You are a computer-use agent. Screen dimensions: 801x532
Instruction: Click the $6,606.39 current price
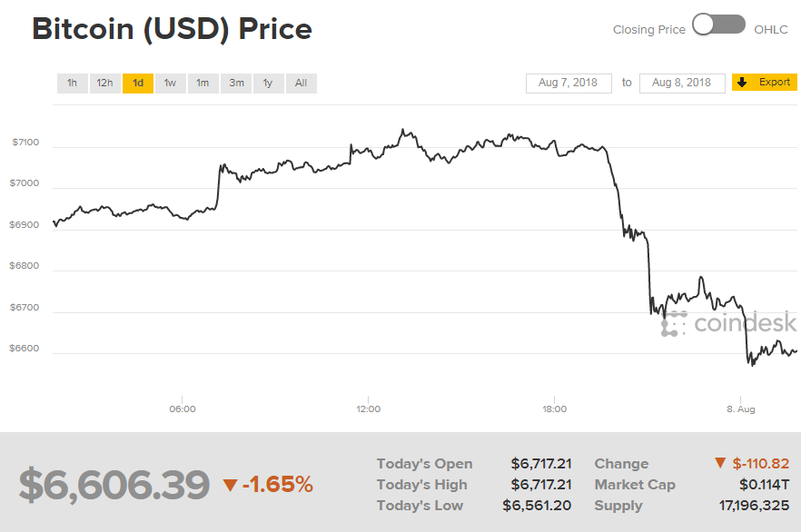(x=114, y=486)
